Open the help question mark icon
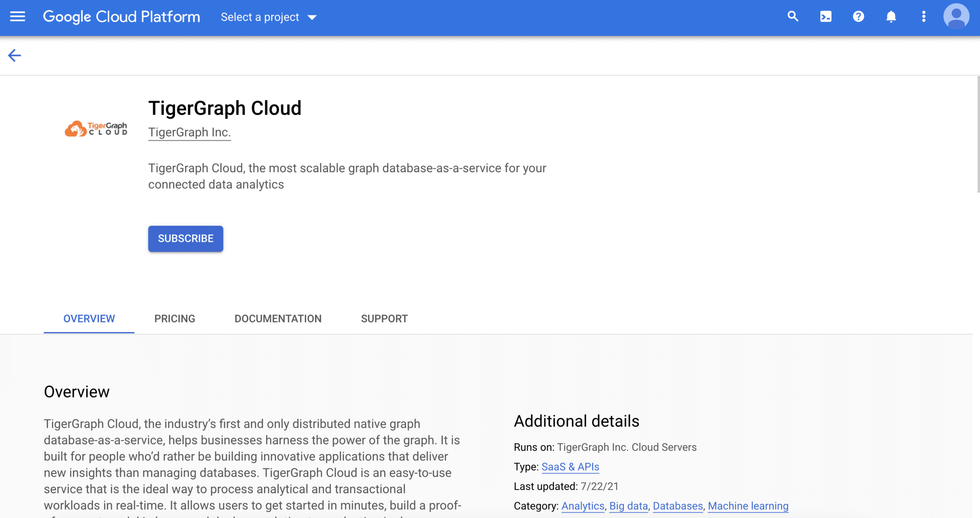Screen dimensions: 980x518 click(858, 16)
